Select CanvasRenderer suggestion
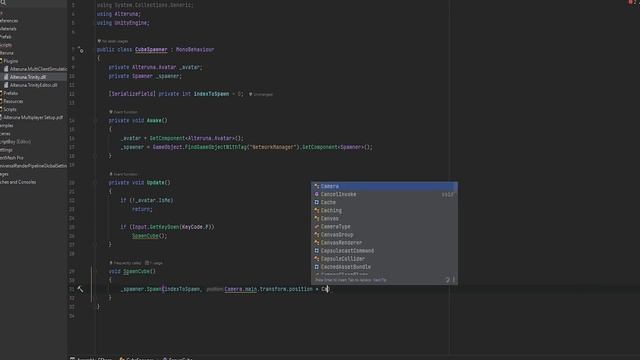 [x=384, y=243]
